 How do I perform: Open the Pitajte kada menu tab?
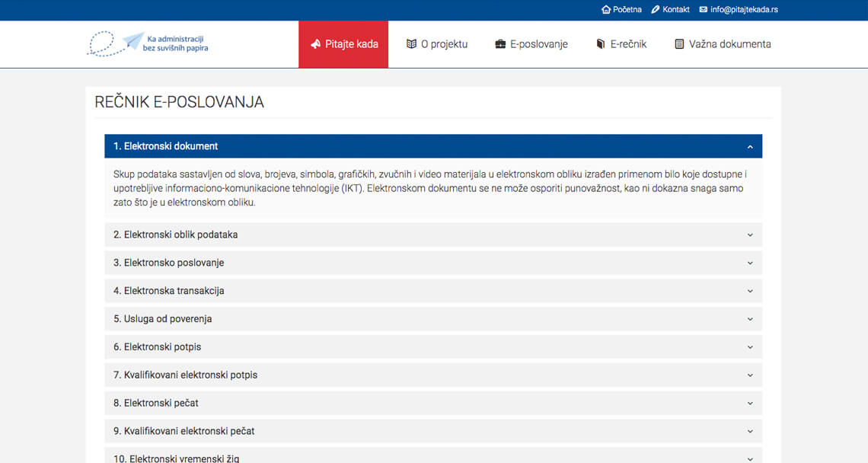(x=343, y=44)
